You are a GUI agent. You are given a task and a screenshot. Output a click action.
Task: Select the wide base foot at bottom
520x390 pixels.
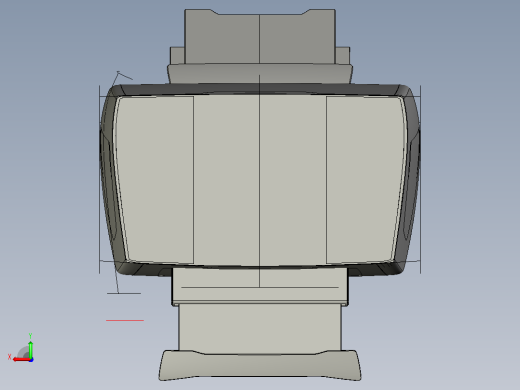(x=260, y=365)
